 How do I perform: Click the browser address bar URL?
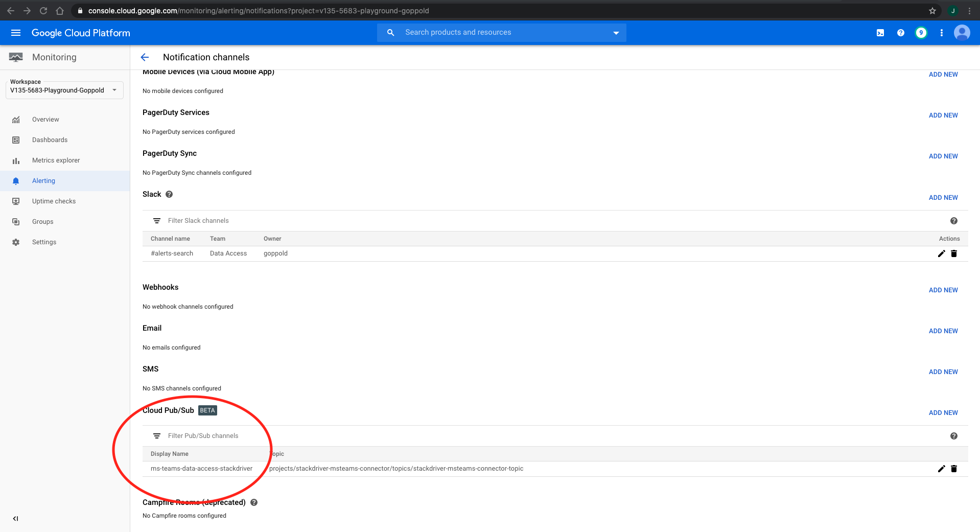pyautogui.click(x=259, y=11)
